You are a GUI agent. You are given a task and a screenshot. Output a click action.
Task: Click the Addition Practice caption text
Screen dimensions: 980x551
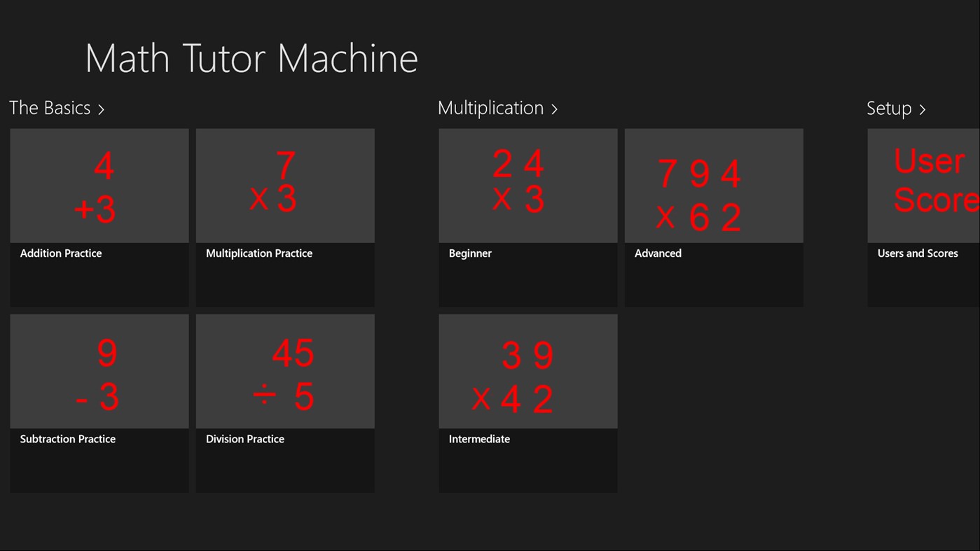tap(60, 253)
